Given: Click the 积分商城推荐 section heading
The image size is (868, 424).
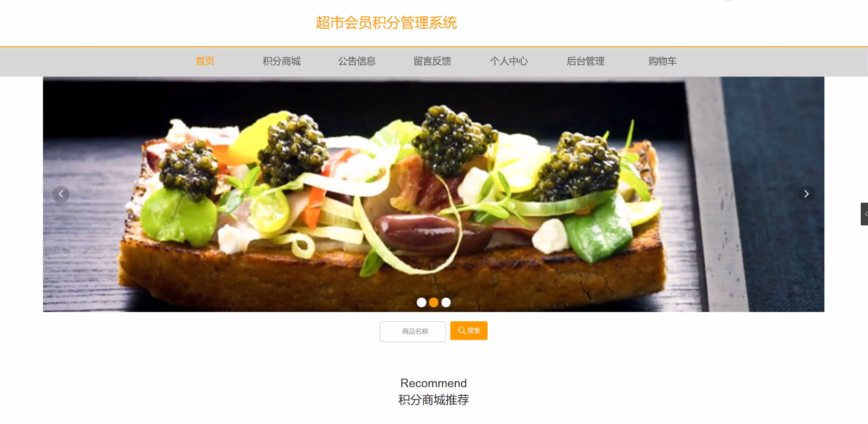Looking at the screenshot, I should pos(434,400).
